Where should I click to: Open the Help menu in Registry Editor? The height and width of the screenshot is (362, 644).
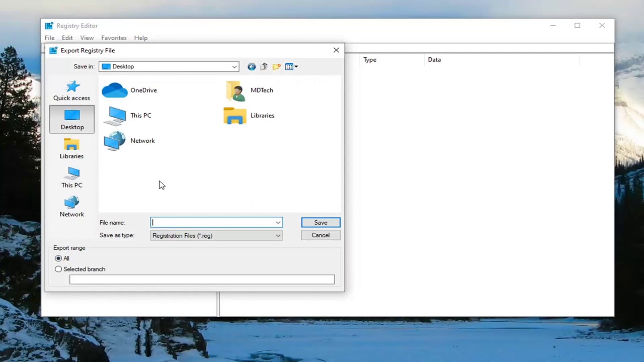point(141,38)
